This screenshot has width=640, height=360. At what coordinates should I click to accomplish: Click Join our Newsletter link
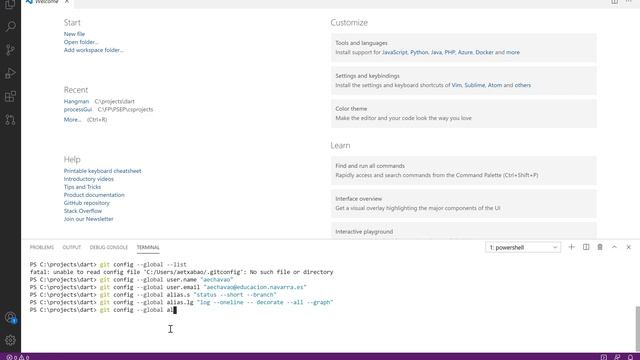pyautogui.click(x=89, y=219)
